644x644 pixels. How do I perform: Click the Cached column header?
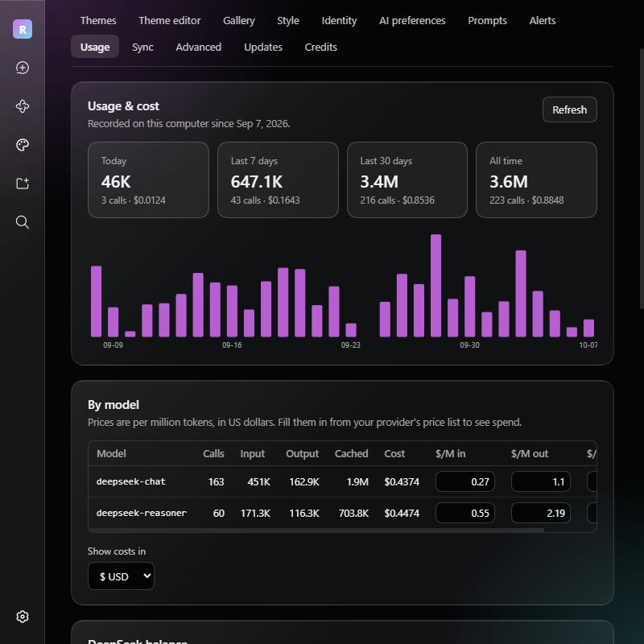351,453
